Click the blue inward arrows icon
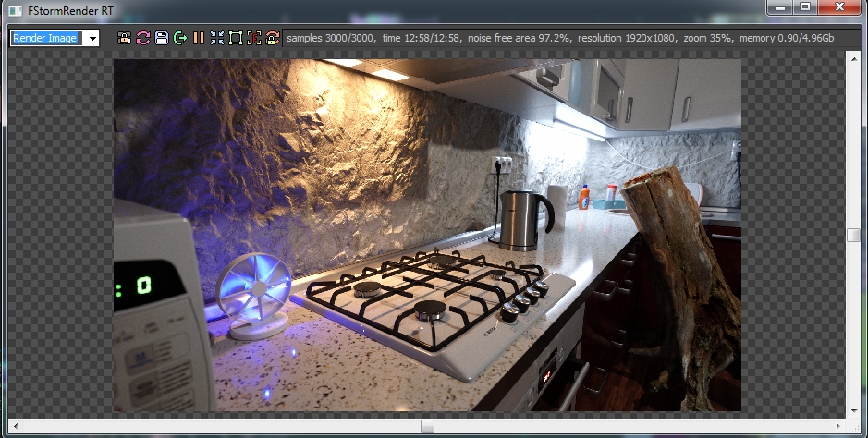The height and width of the screenshot is (438, 868). coord(217,38)
